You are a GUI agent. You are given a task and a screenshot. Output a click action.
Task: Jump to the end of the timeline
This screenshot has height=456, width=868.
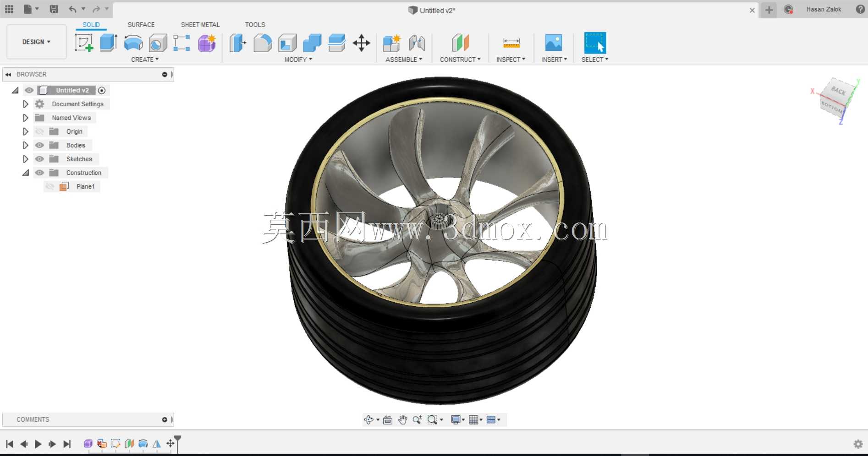(67, 444)
